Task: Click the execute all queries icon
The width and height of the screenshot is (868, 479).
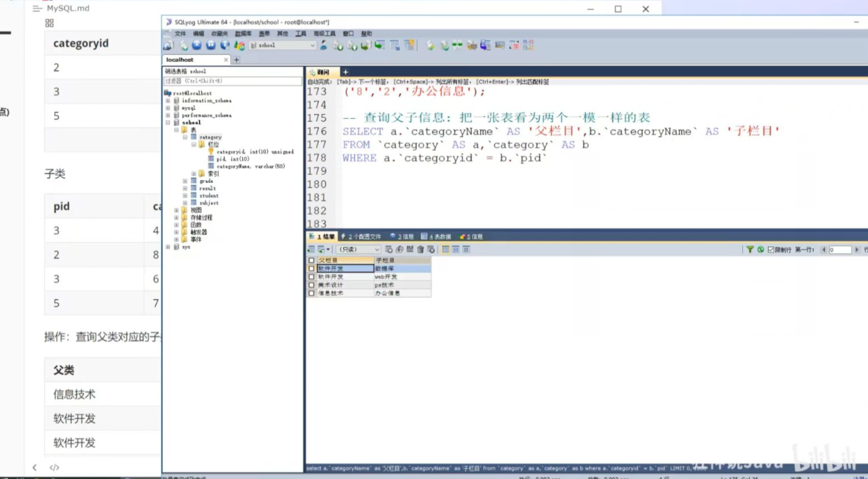Action: point(211,46)
